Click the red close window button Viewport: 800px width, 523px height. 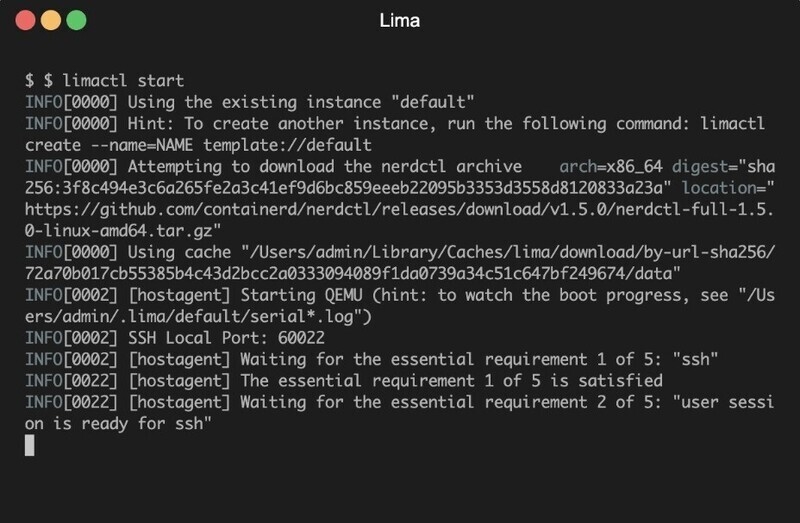[25, 20]
